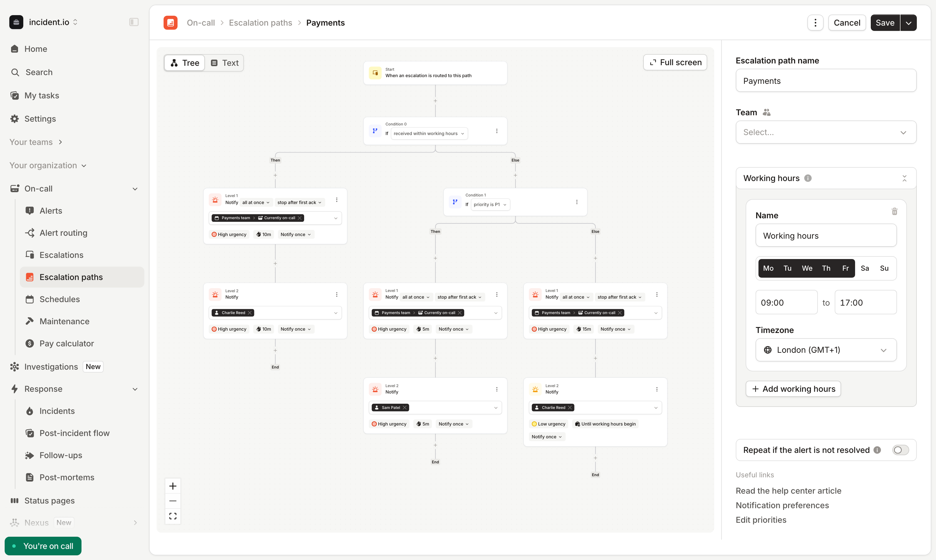
Task: Open the Save button dropdown arrow
Action: [908, 23]
